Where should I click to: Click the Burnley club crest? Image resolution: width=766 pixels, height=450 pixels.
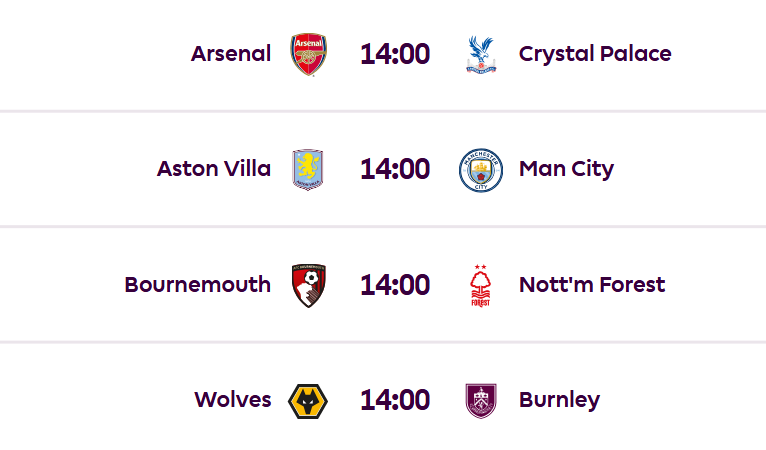pos(481,401)
